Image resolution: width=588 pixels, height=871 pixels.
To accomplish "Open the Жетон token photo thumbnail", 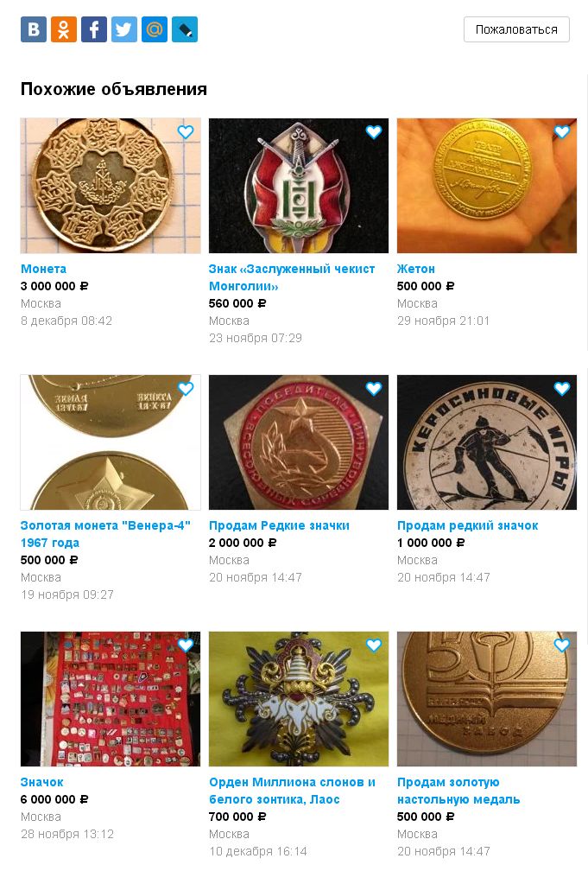I will click(x=487, y=186).
